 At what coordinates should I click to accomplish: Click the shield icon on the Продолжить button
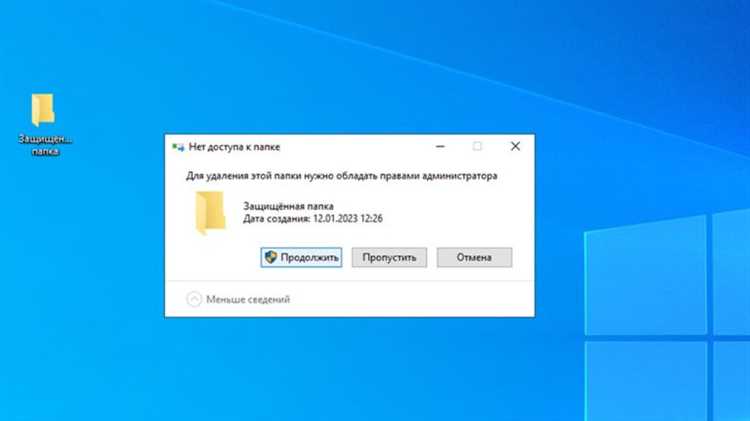pyautogui.click(x=270, y=257)
